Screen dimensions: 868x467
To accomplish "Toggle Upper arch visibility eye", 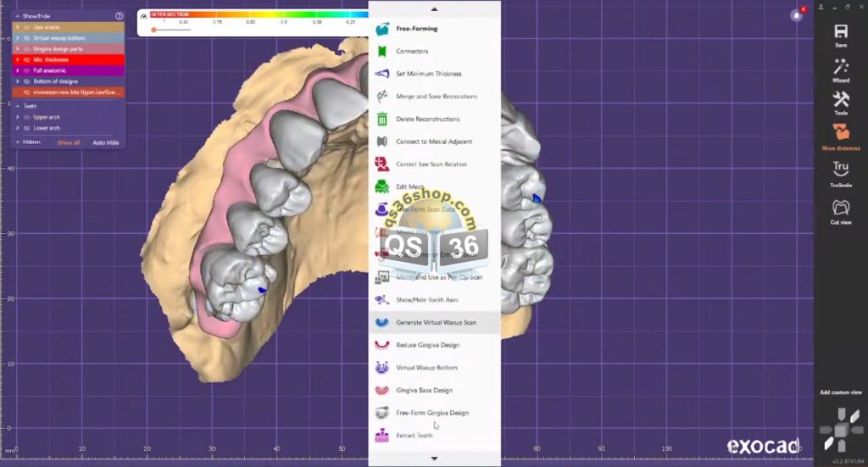I will tap(26, 117).
